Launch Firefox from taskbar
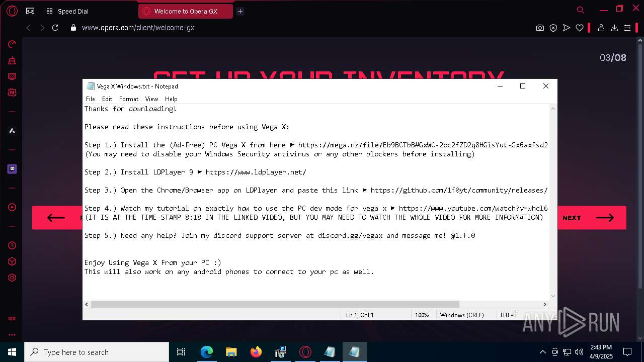The image size is (644, 362). [256, 352]
